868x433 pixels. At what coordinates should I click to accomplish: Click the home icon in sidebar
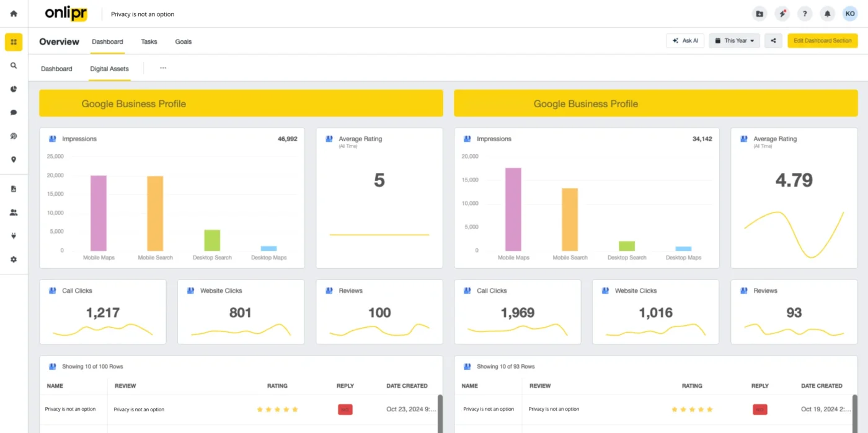14,14
